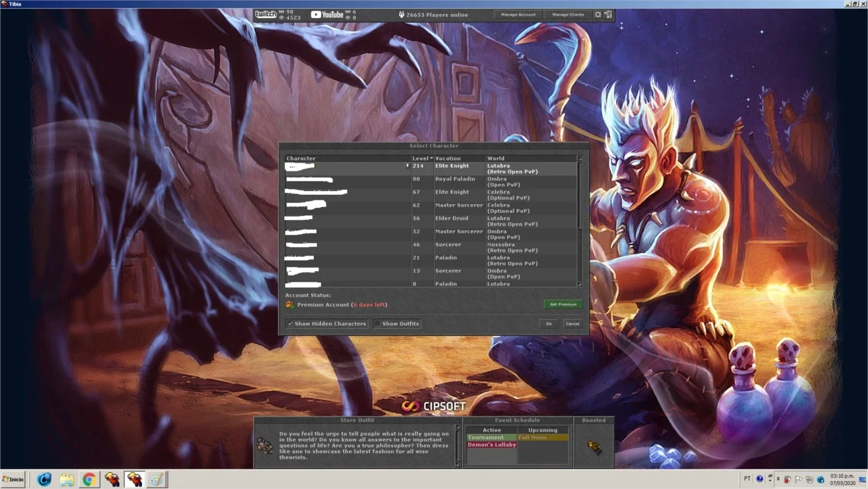Select the level 52 Master Sorcerer row
Image resolution: width=868 pixels, height=489 pixels.
coord(431,234)
